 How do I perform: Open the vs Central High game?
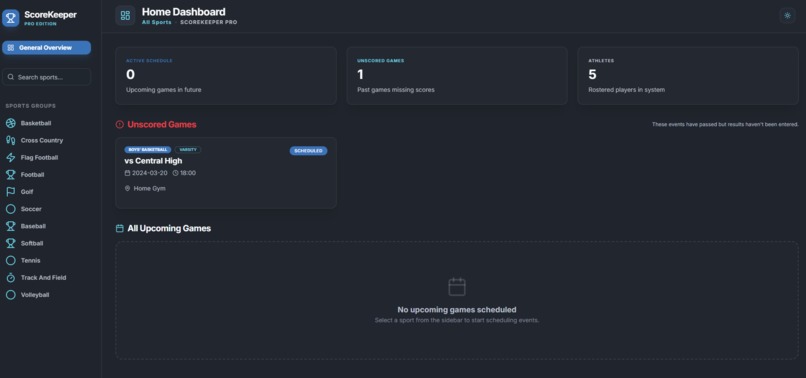click(226, 173)
